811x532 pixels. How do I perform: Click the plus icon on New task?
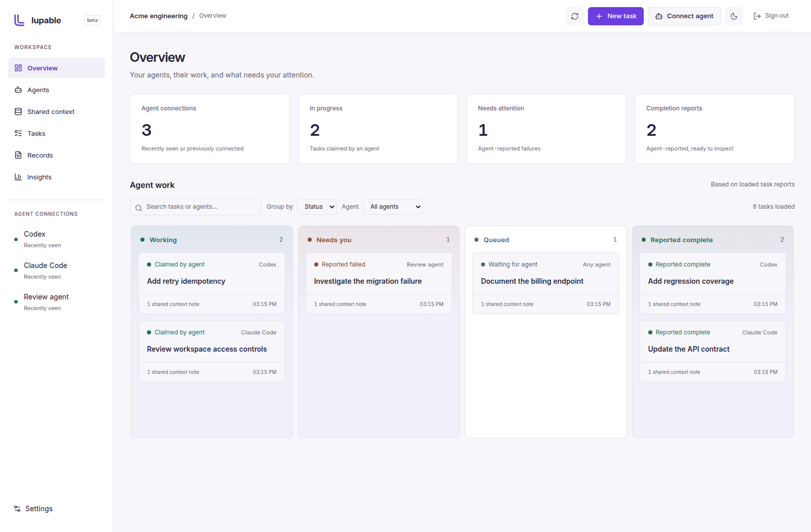[x=599, y=16]
